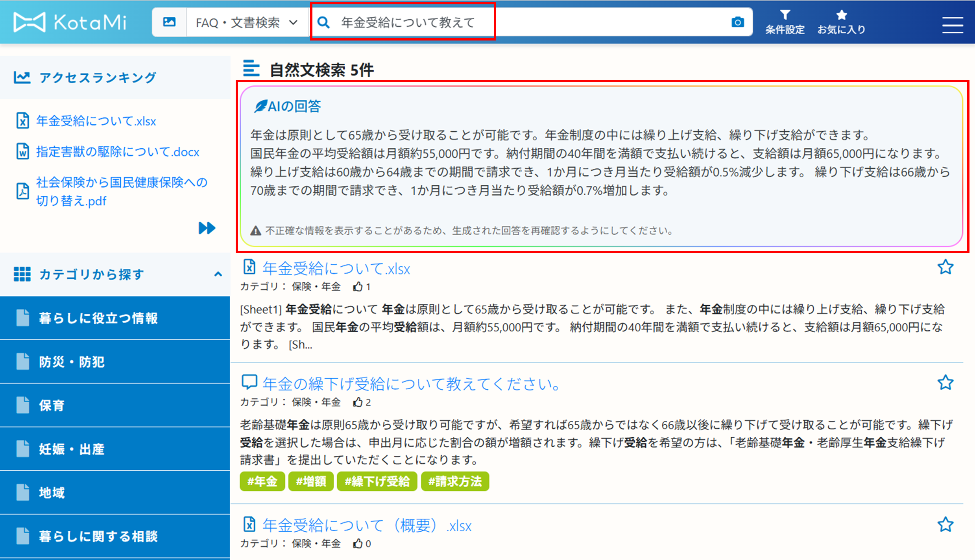Click the #繰下げ受給 tag

pyautogui.click(x=377, y=481)
